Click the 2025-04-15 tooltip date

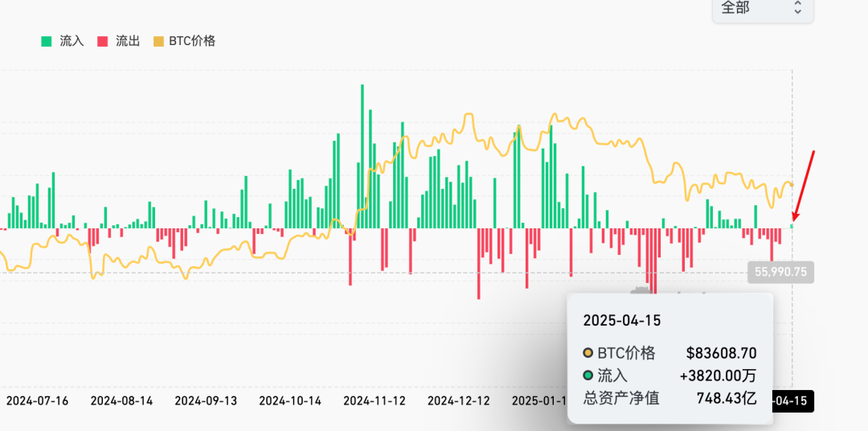pyautogui.click(x=622, y=320)
